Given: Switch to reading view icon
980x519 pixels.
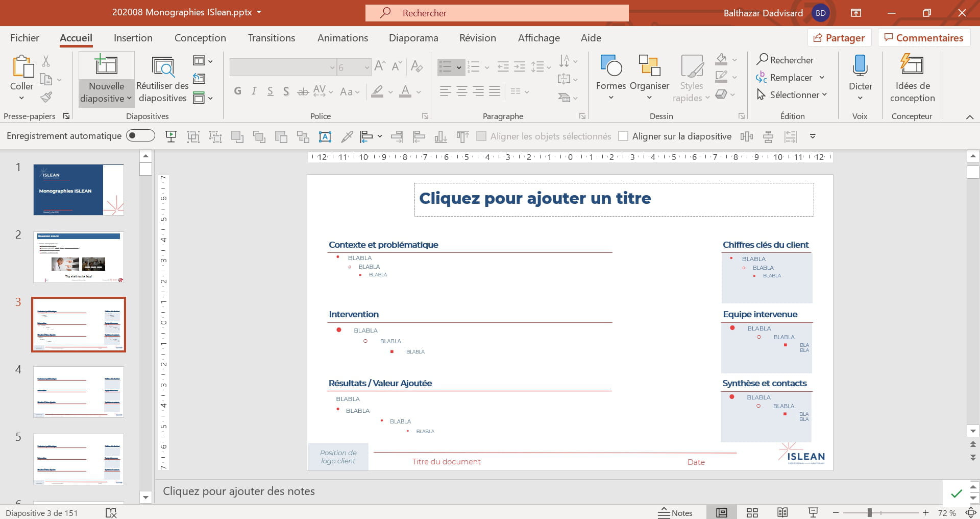Looking at the screenshot, I should (x=782, y=512).
